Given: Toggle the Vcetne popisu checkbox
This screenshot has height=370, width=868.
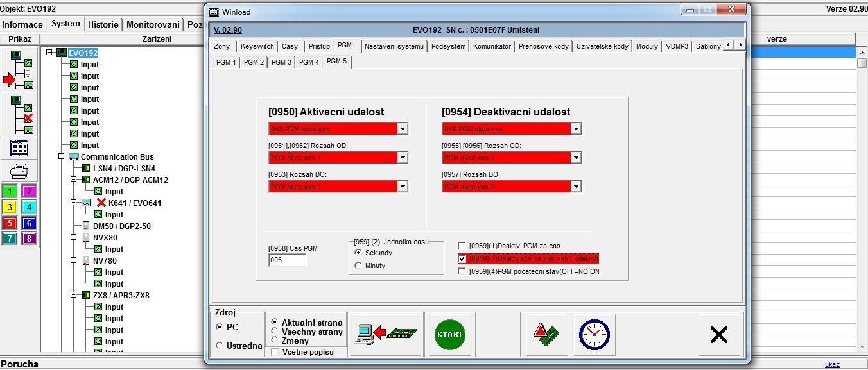Looking at the screenshot, I should coord(275,352).
